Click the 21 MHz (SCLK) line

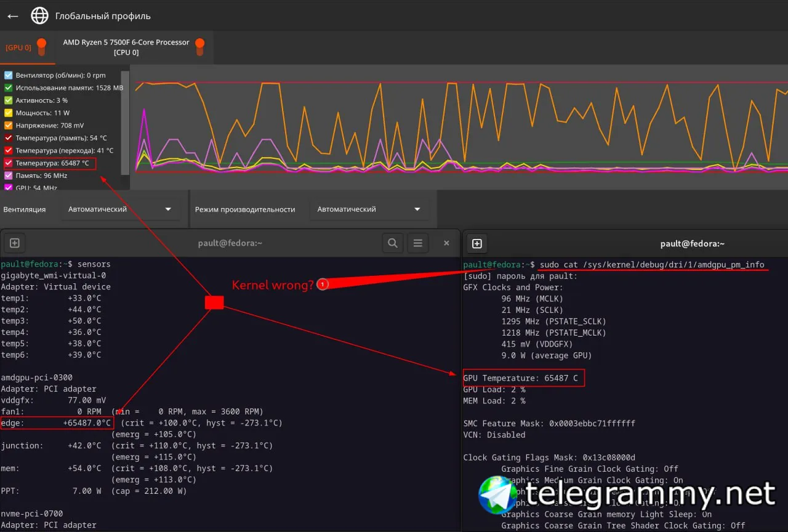point(532,310)
